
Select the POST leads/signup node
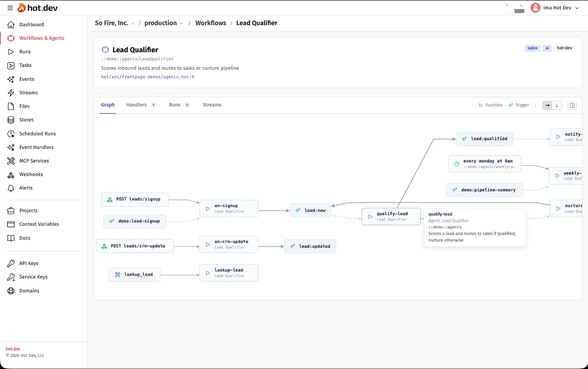click(x=135, y=200)
